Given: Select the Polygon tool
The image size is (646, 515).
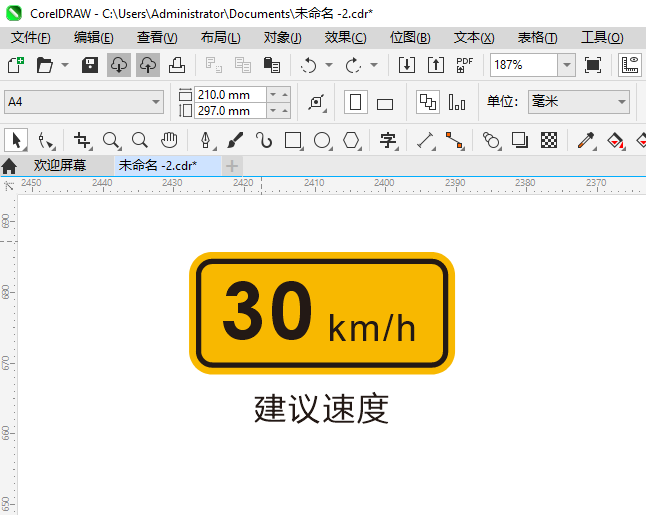Looking at the screenshot, I should (351, 140).
